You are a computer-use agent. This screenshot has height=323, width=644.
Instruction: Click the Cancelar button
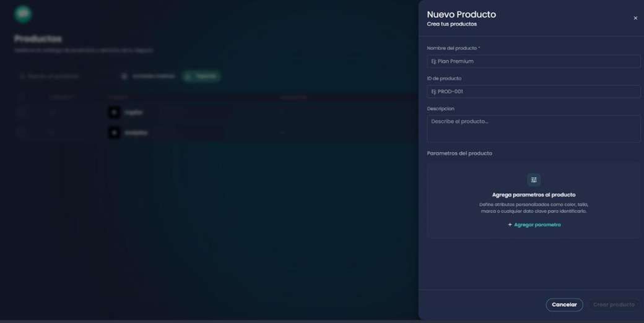tap(564, 305)
